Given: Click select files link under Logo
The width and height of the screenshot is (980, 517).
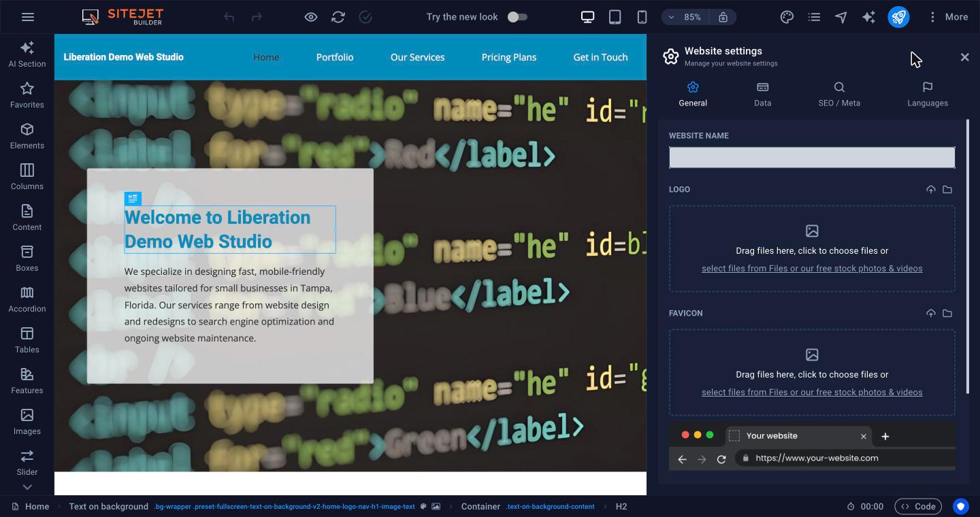Looking at the screenshot, I should click(x=812, y=269).
